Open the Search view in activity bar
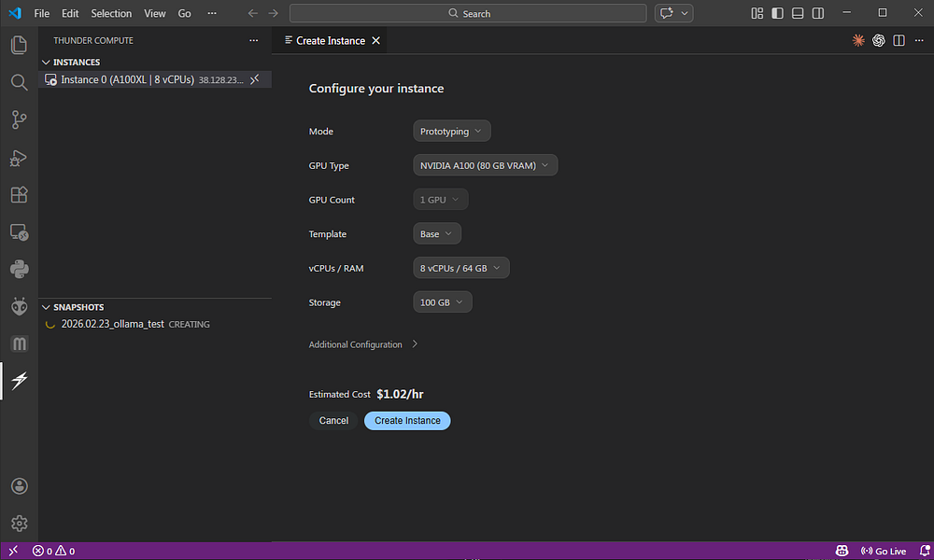934x560 pixels. tap(19, 82)
